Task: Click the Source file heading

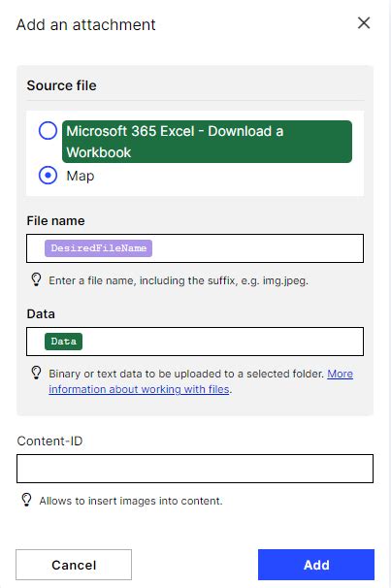Action: (61, 85)
